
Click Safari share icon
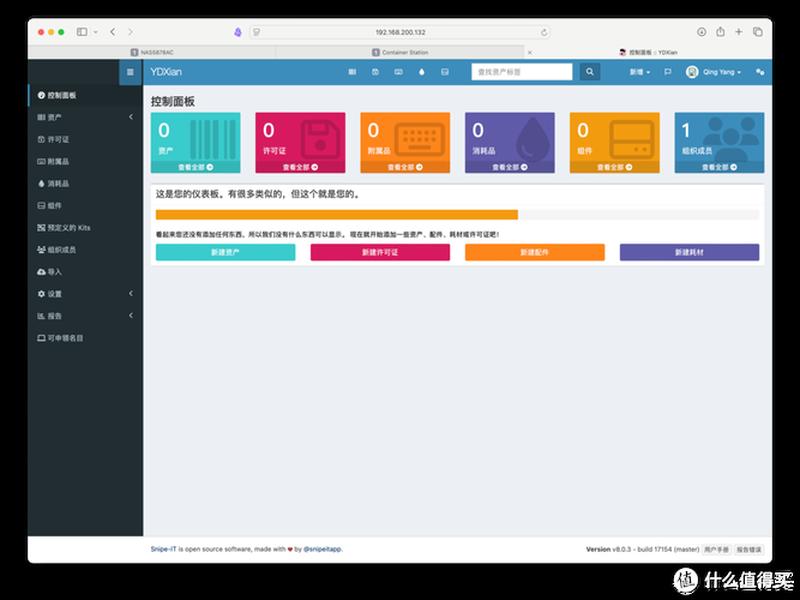tap(720, 32)
